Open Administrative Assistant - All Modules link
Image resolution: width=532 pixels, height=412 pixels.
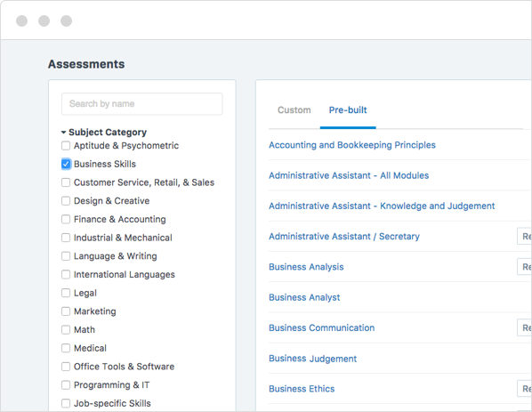pos(349,175)
